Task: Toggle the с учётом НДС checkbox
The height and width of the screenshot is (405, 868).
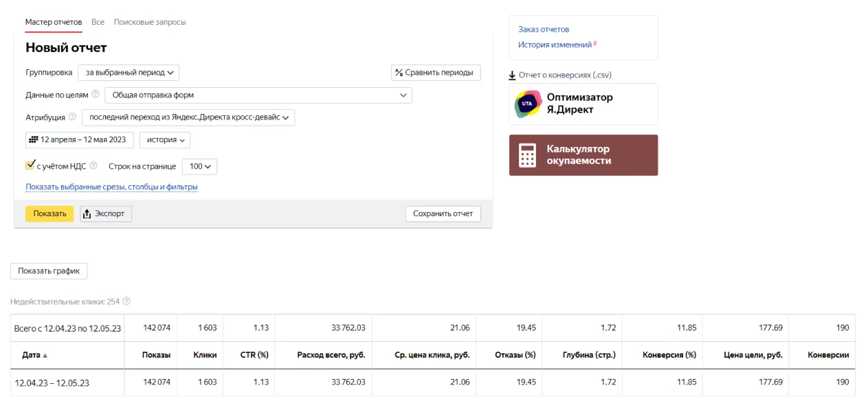Action: click(x=30, y=165)
